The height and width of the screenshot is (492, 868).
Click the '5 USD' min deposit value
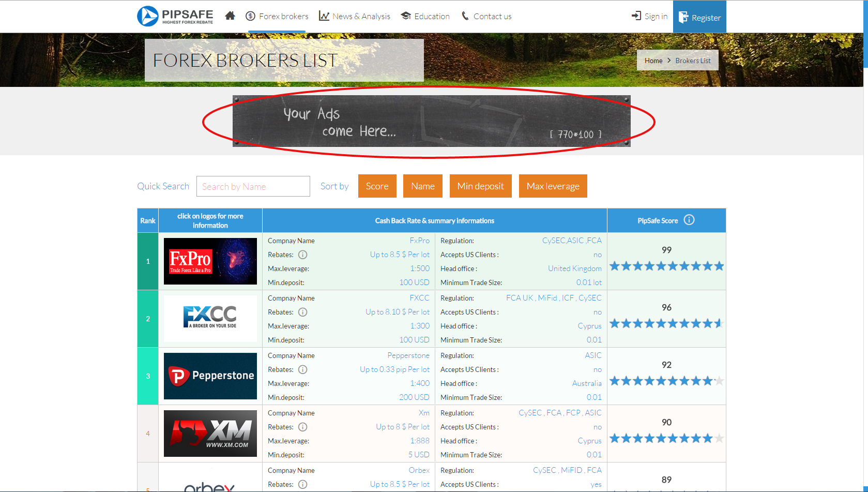pyautogui.click(x=419, y=455)
